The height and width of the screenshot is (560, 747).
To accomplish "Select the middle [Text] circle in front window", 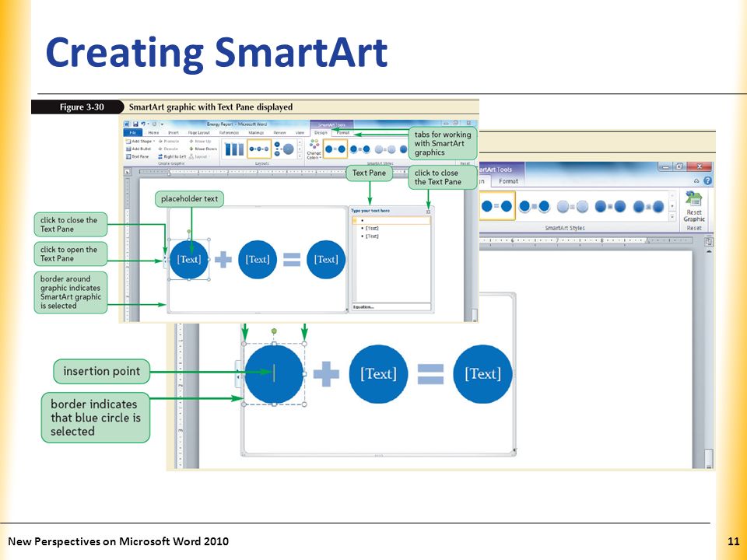I will pos(258,260).
